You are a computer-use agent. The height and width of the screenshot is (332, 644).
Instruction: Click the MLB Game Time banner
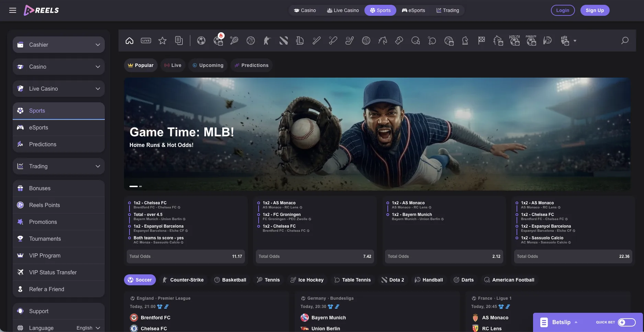point(377,134)
